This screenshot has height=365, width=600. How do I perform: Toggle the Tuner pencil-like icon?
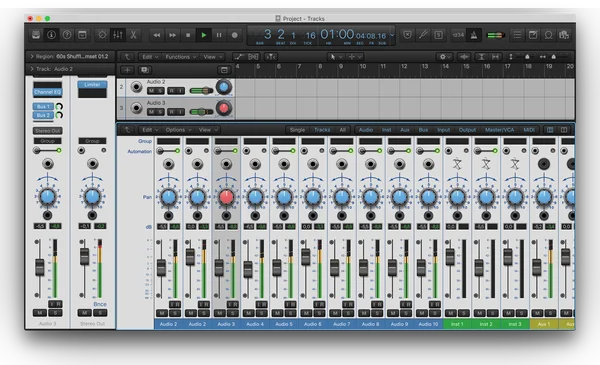[423, 35]
